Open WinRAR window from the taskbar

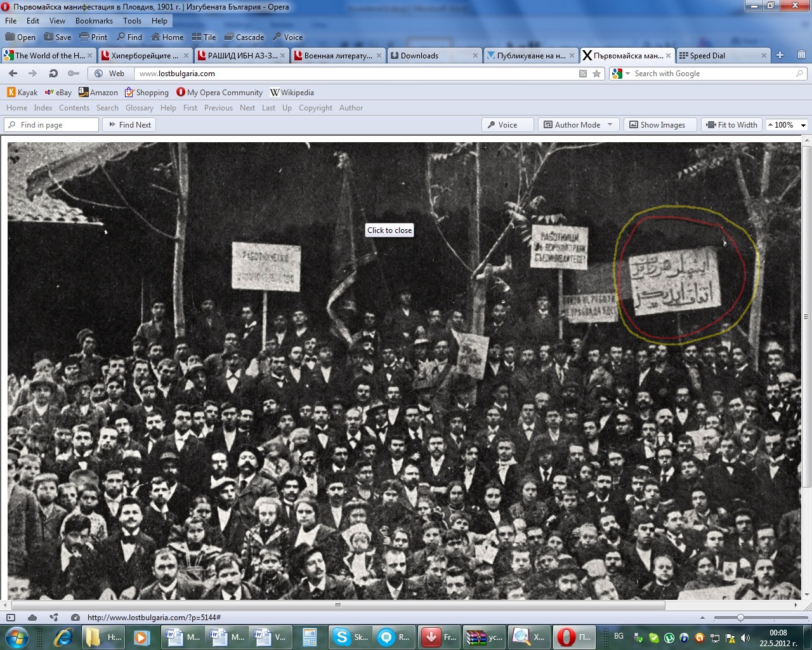(484, 637)
